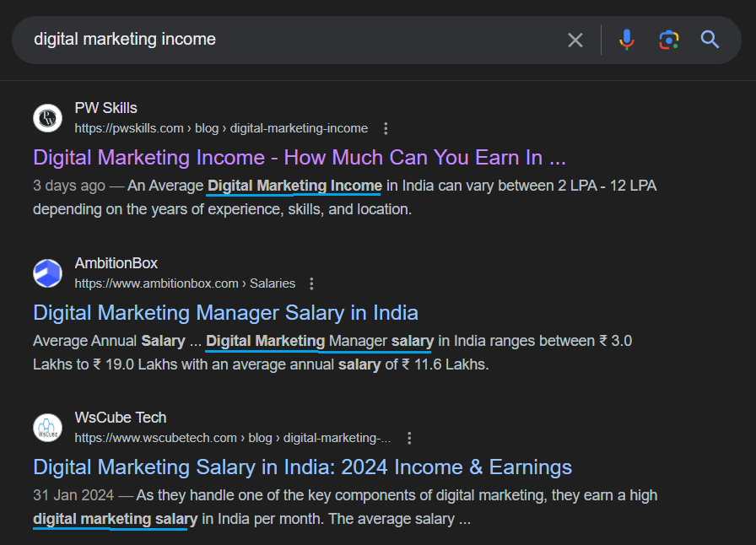Click the AmbitionBox site favicon
Viewport: 756px width, 545px height.
pos(47,272)
